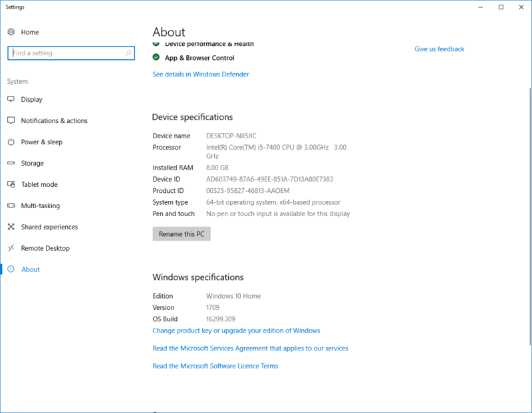Click Rename this PC button

(182, 234)
